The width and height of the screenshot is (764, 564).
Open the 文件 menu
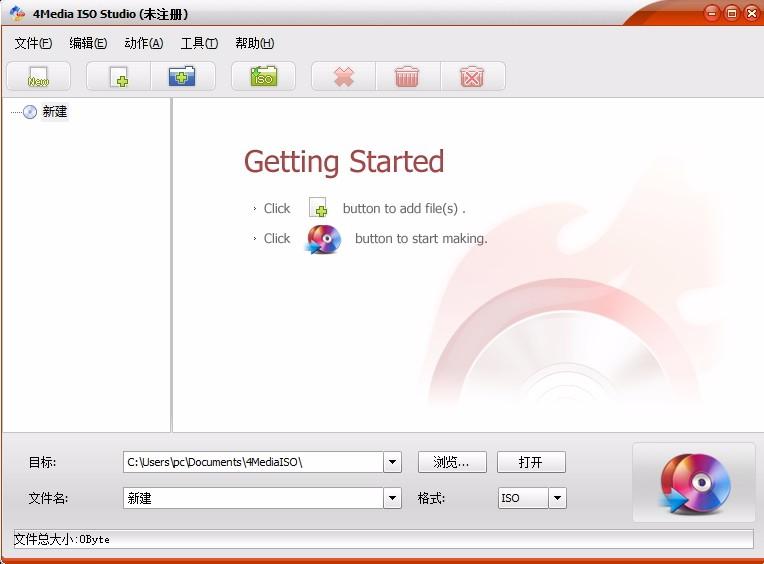pyautogui.click(x=33, y=43)
